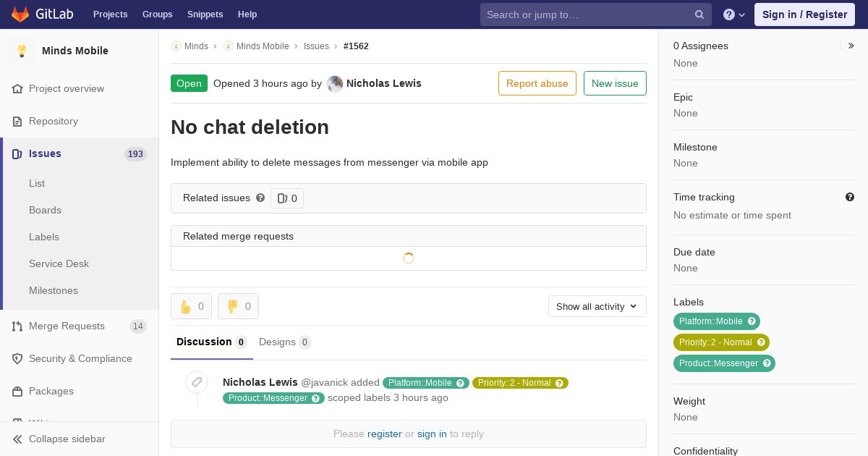
Task: Click Help in the top navigation
Action: pos(247,14)
